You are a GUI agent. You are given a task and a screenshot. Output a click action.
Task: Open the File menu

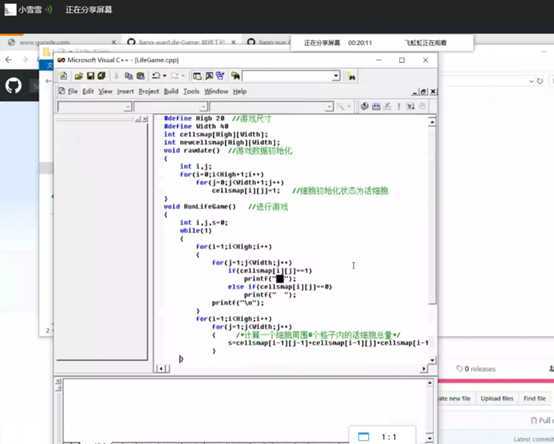tap(72, 91)
